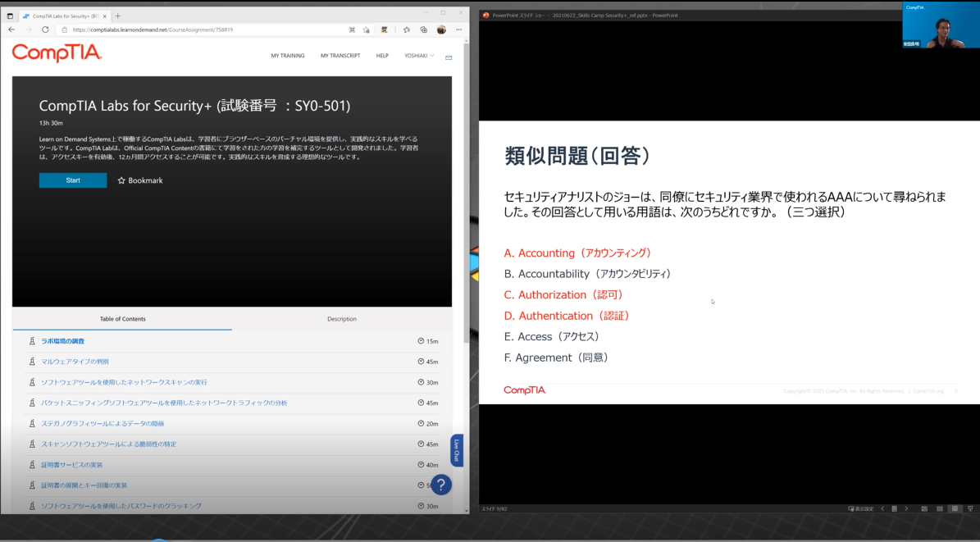The width and height of the screenshot is (980, 542).
Task: Click the 13h 30m course duration
Action: pyautogui.click(x=51, y=123)
